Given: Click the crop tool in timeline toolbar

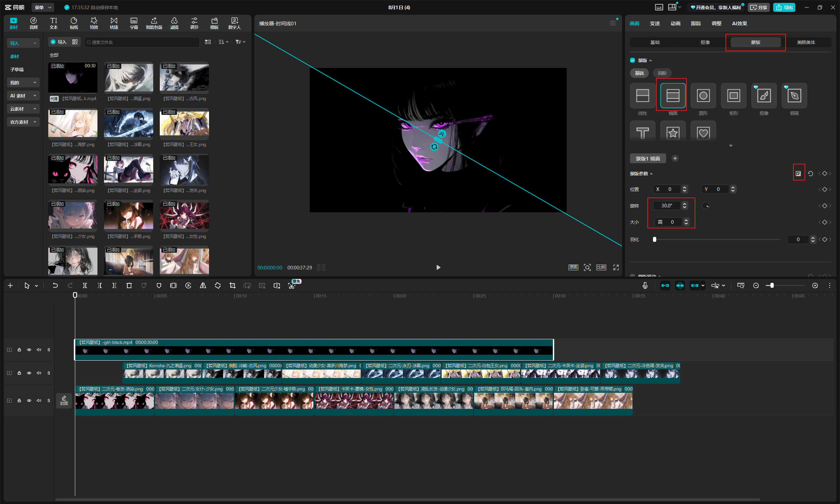Looking at the screenshot, I should (232, 285).
